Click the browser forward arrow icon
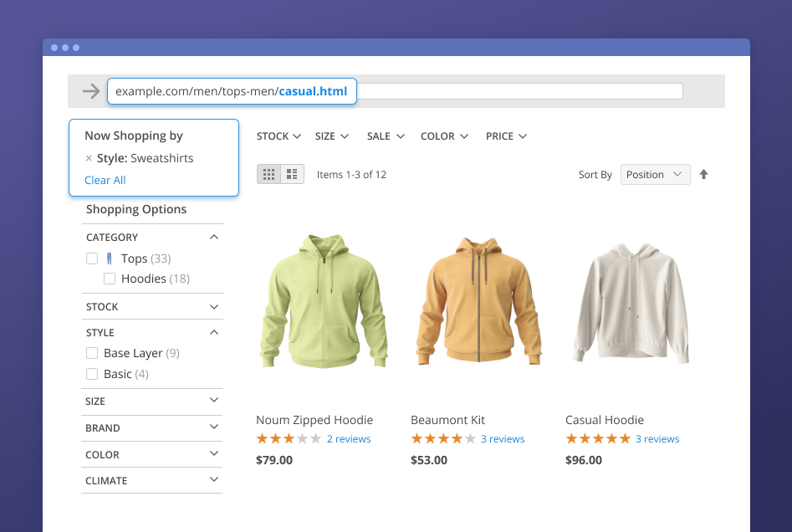 coord(91,91)
